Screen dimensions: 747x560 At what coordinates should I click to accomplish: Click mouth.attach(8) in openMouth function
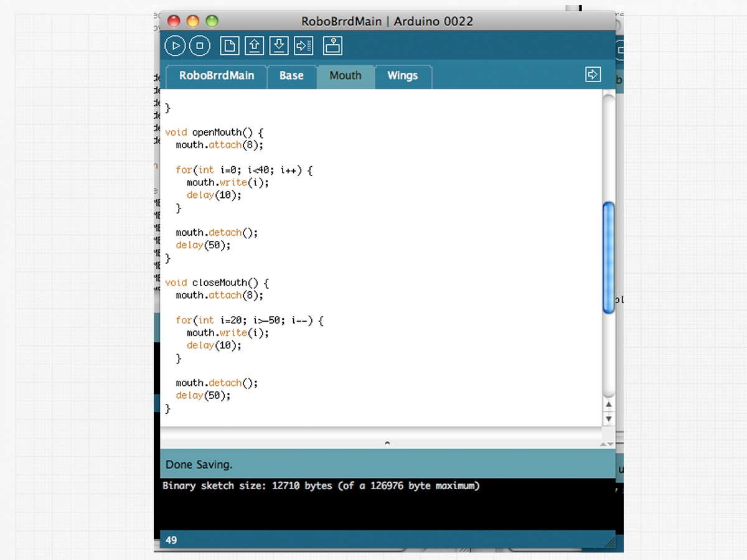[220, 145]
